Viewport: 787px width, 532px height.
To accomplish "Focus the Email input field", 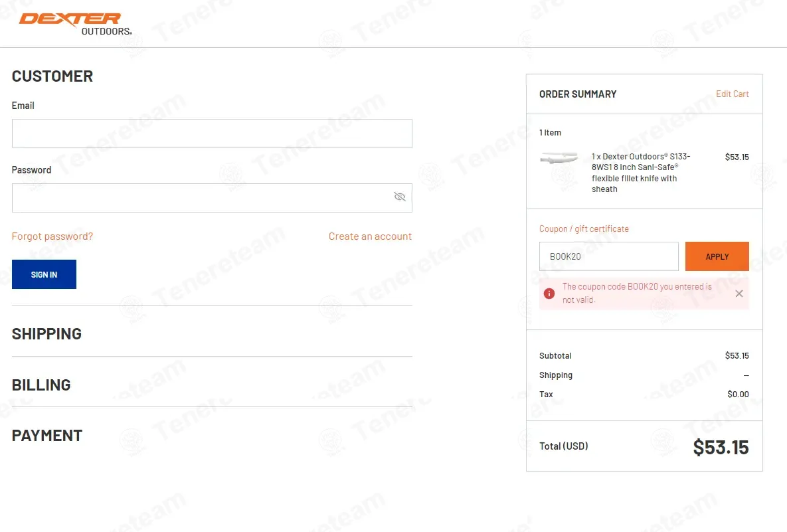I will point(212,133).
